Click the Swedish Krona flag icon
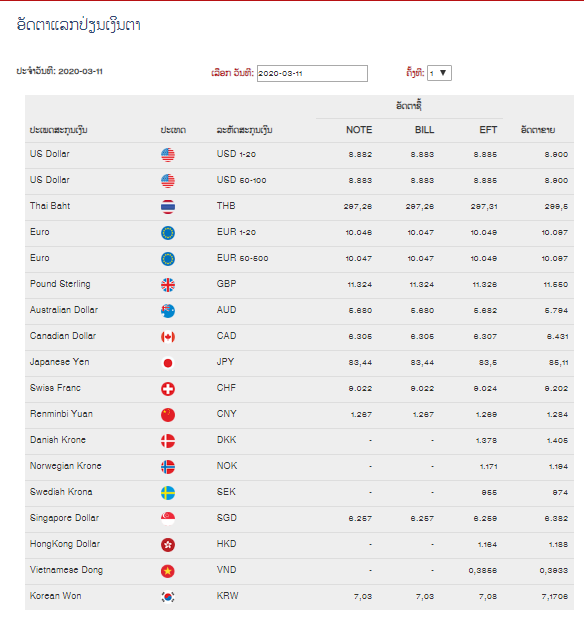The height and width of the screenshot is (624, 584). point(168,493)
